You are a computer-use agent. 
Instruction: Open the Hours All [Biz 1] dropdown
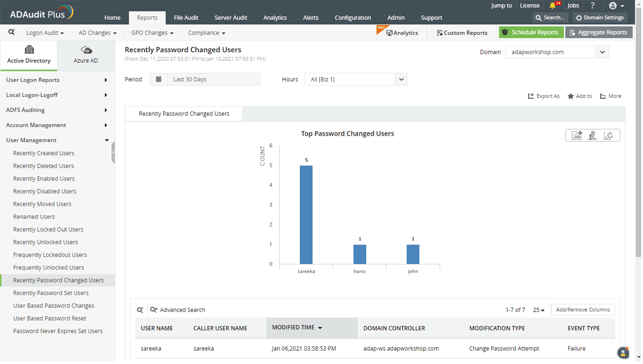point(356,79)
